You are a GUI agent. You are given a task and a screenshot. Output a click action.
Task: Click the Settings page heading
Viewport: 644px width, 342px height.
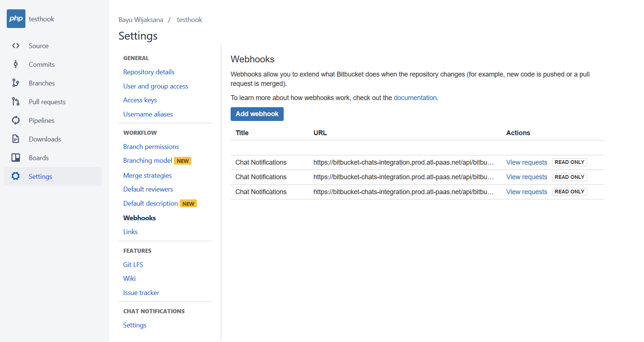click(x=138, y=36)
